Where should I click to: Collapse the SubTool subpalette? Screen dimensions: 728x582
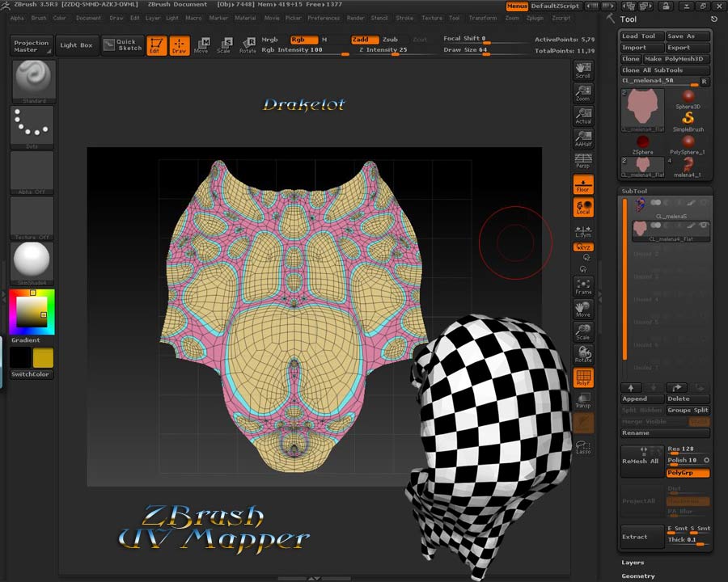coord(634,191)
